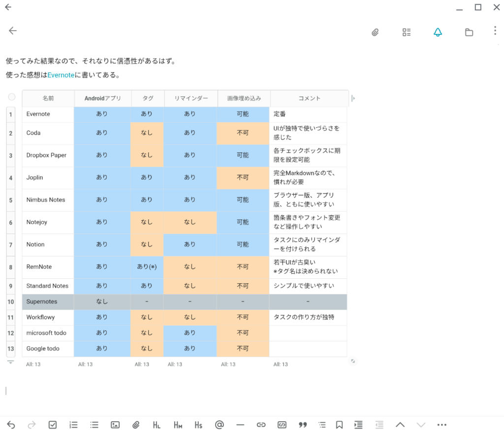Open more formatting options in bottom toolbar

click(x=442, y=425)
